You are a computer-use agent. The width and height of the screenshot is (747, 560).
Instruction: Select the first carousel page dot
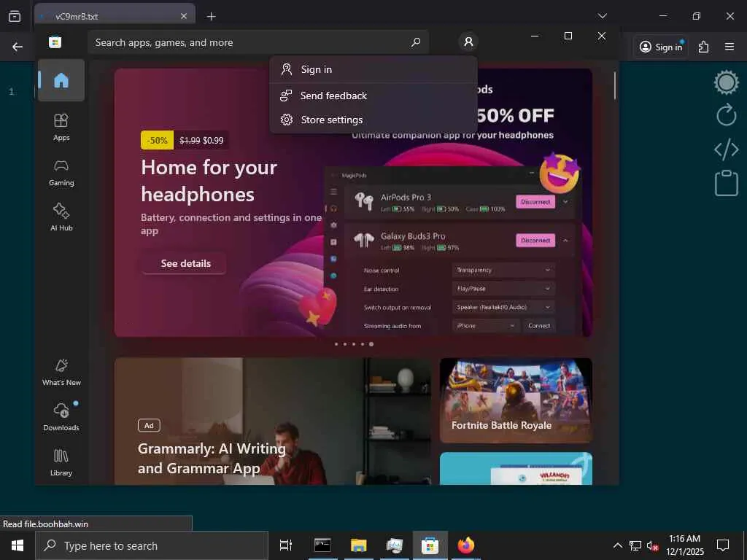(x=336, y=344)
